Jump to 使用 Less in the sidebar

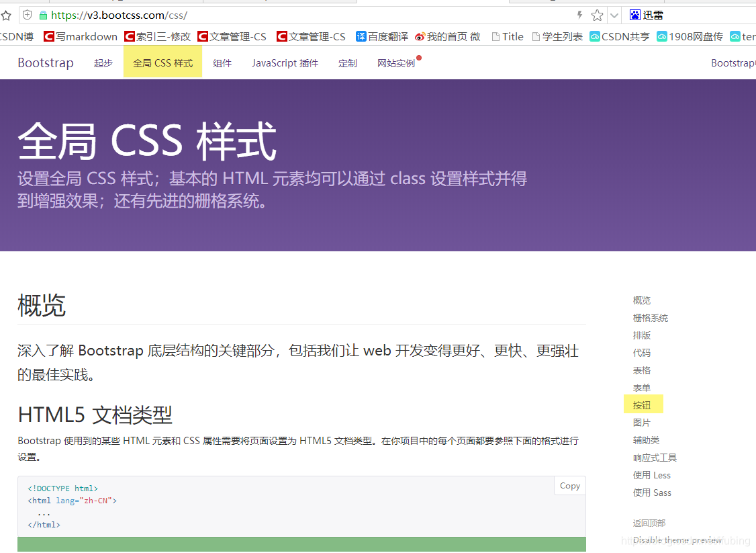point(652,475)
